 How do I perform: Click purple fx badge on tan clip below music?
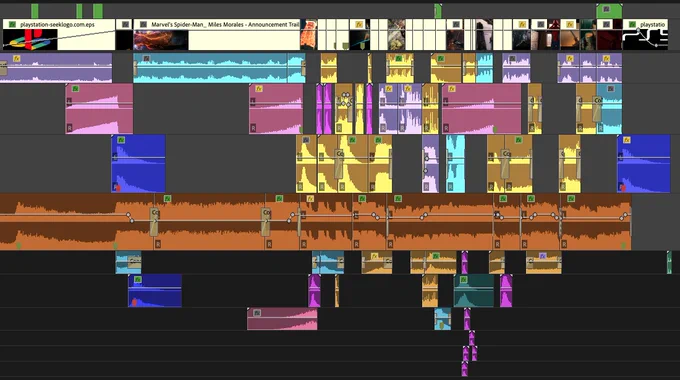543,256
